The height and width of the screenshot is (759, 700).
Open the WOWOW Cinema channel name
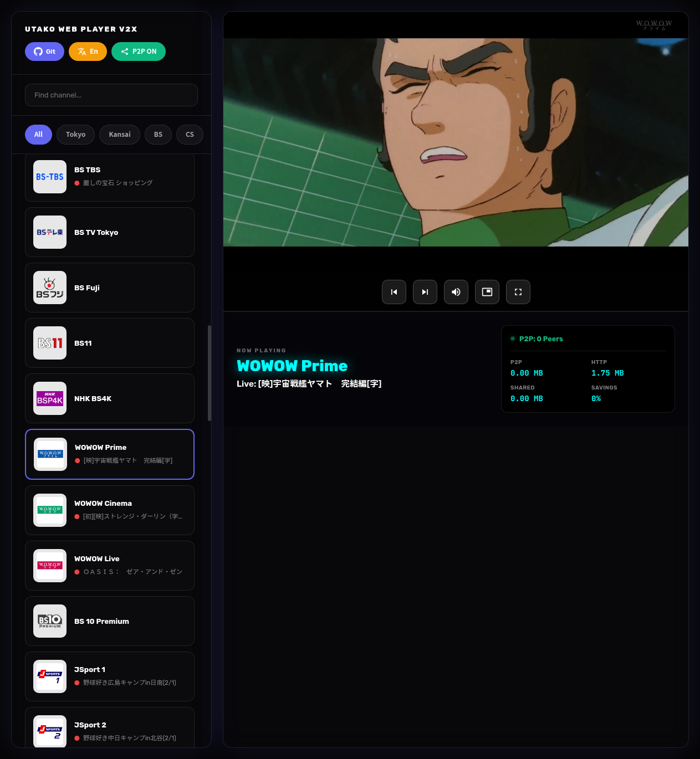point(103,504)
